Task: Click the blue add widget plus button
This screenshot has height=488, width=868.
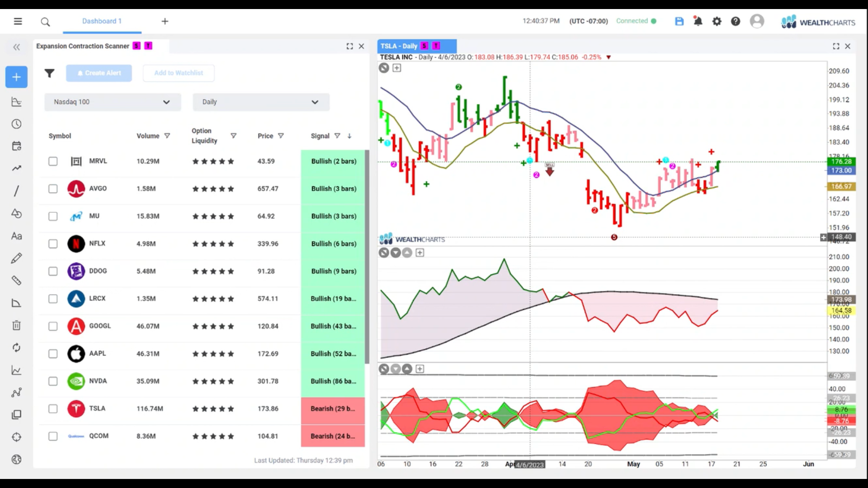Action: point(16,77)
